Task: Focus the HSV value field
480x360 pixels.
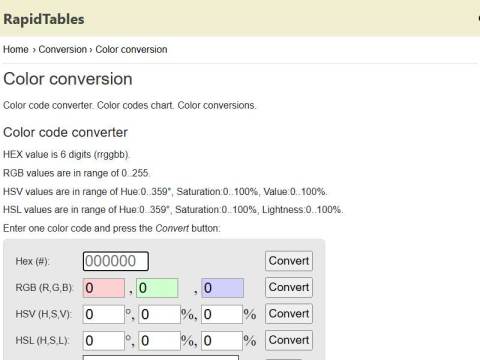Action: coord(222,314)
